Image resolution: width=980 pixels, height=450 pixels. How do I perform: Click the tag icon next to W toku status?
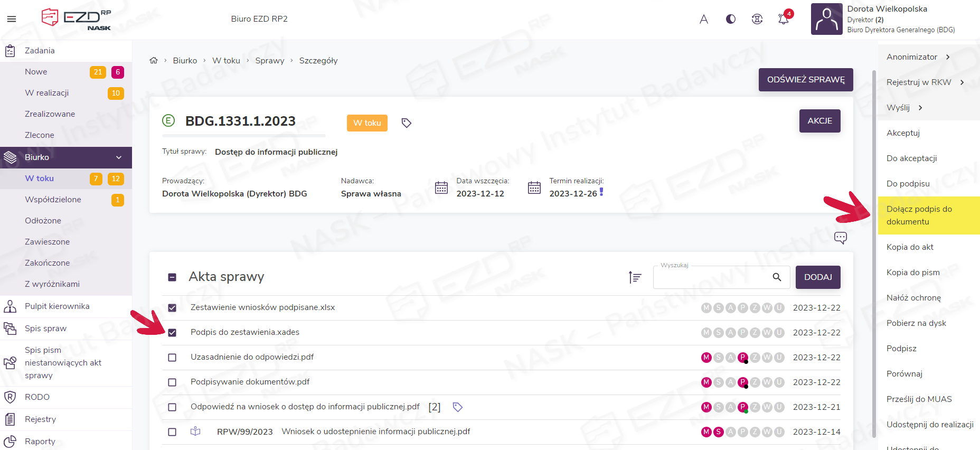pos(406,123)
